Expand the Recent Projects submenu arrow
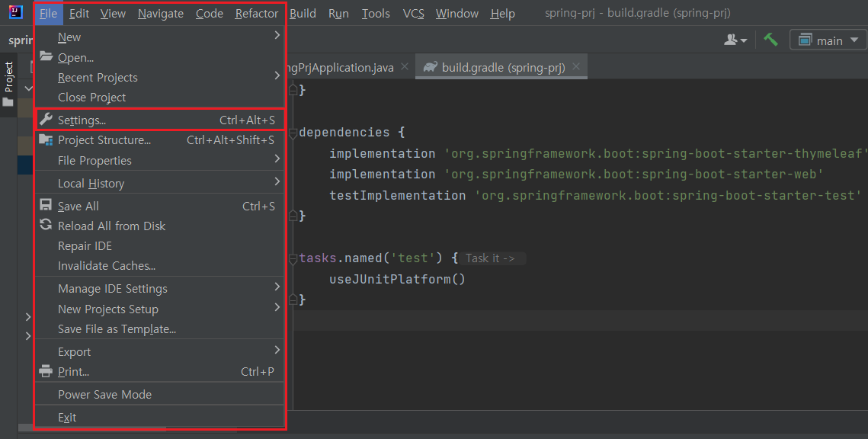868x439 pixels. point(277,76)
